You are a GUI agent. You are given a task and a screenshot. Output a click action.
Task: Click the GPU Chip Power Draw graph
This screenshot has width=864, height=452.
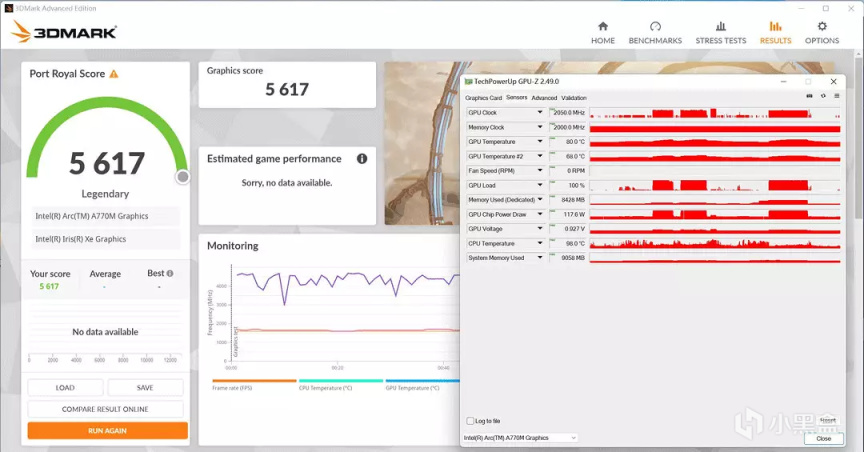(x=715, y=214)
